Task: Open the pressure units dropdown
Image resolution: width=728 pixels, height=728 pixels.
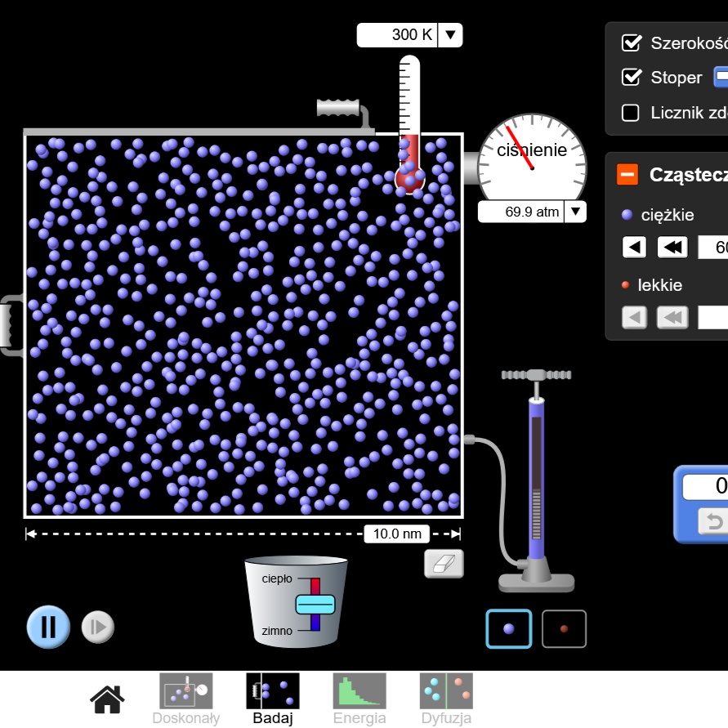Action: (575, 212)
